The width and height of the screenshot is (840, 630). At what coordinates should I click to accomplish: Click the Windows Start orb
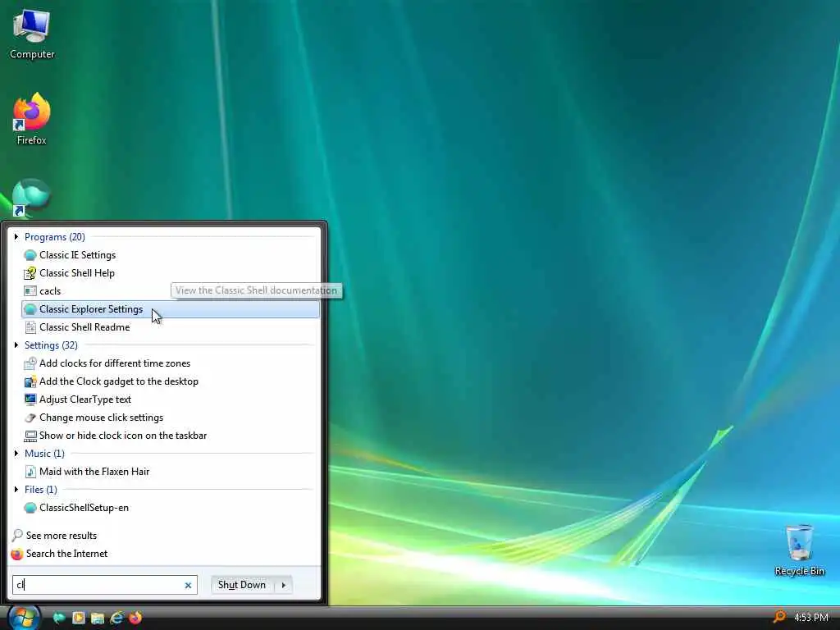point(23,618)
